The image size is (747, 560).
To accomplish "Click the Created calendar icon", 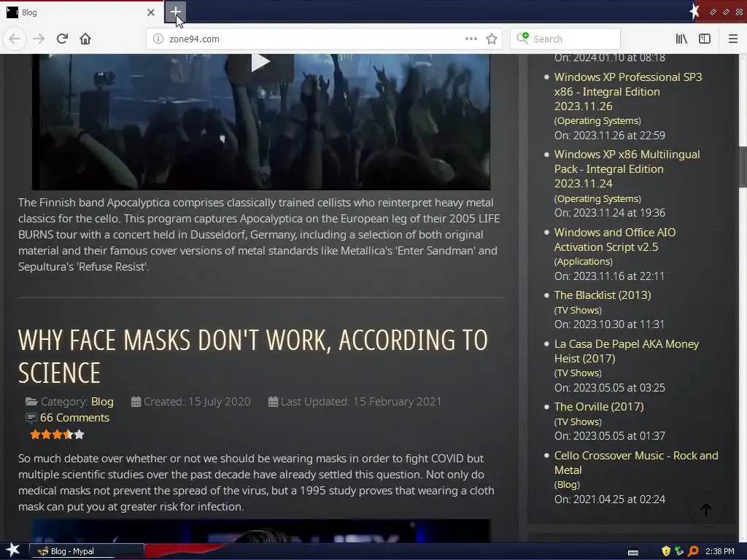I will tap(136, 402).
